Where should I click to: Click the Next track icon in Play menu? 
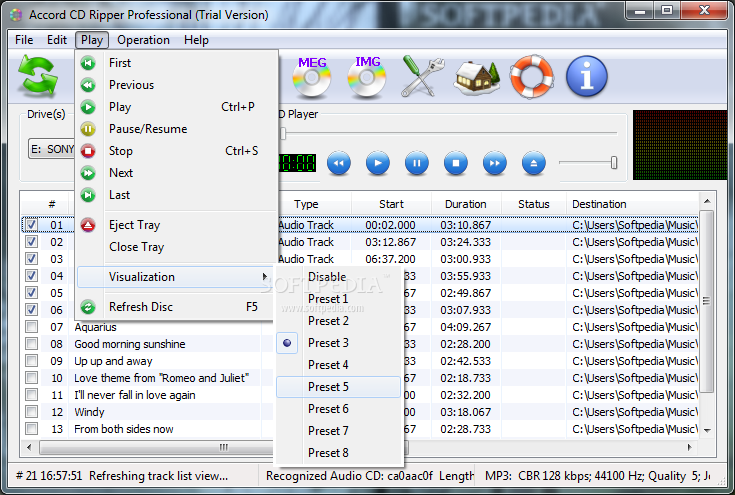click(88, 173)
